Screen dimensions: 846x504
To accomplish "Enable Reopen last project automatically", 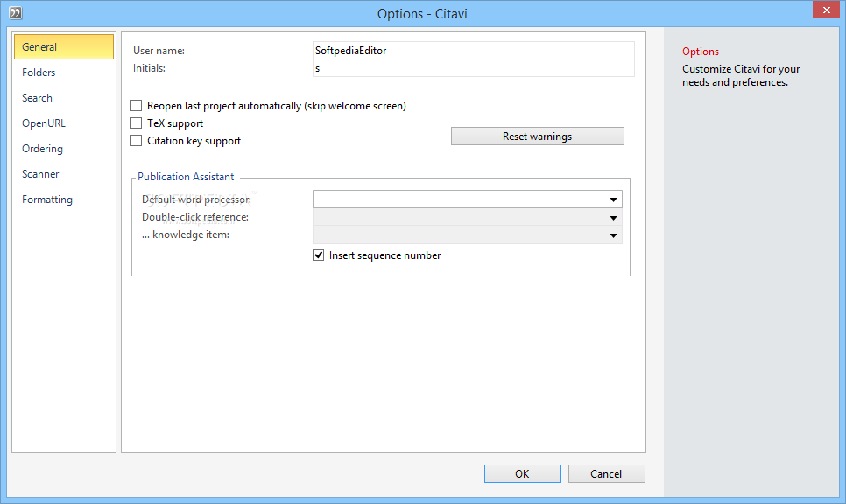I will coord(137,106).
